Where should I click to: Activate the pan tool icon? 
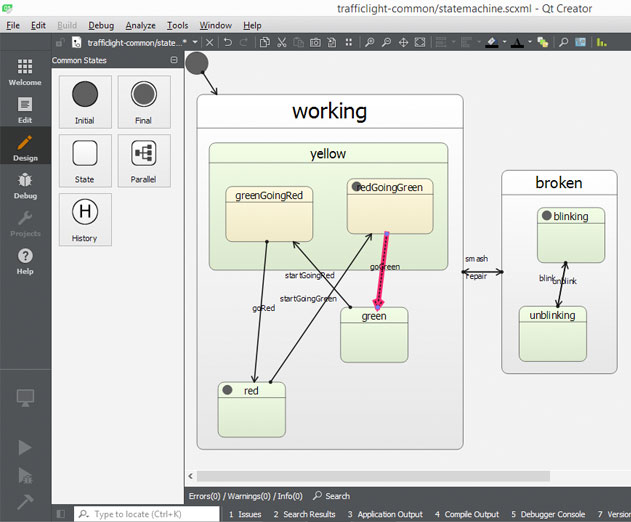click(403, 42)
